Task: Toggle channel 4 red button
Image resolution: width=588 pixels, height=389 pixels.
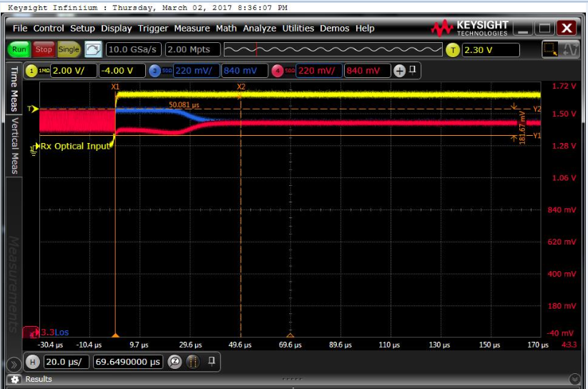Action: [278, 71]
